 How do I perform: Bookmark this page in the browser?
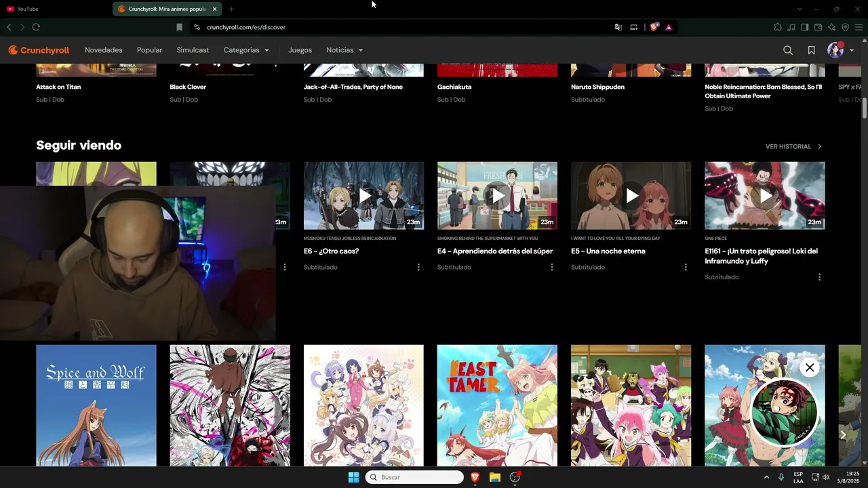pos(179,27)
